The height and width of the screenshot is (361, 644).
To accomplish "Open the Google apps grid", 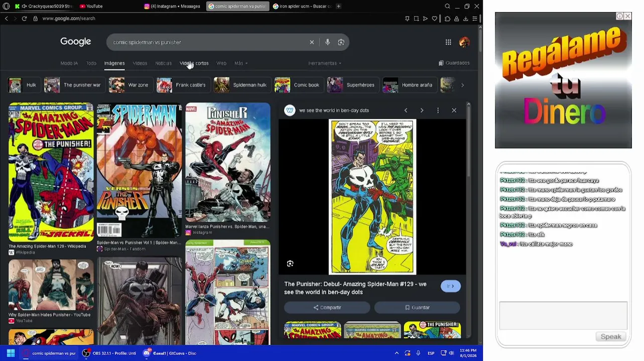I will [448, 42].
